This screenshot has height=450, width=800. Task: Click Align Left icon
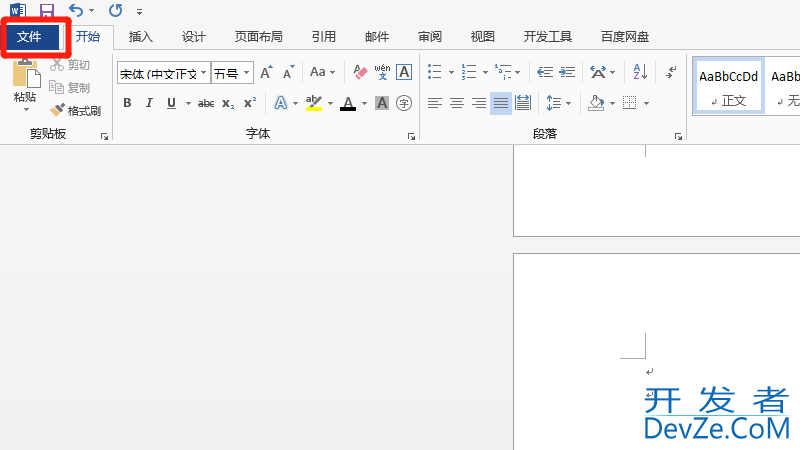(x=435, y=103)
